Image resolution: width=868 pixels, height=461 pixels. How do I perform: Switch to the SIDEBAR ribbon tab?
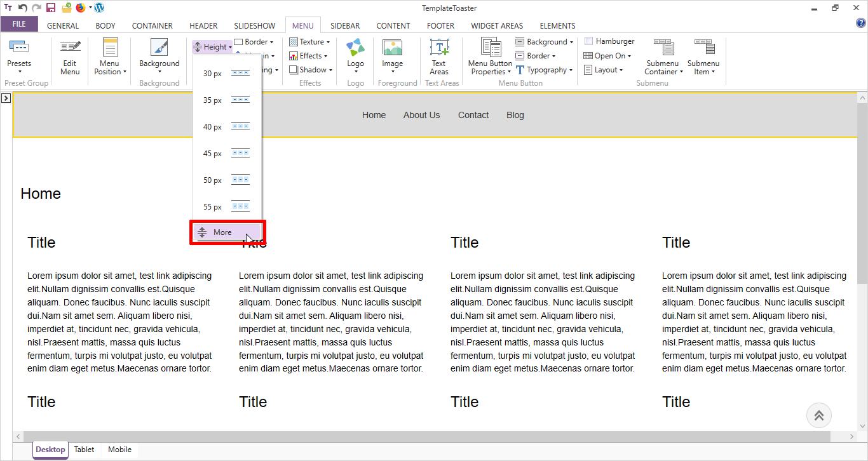click(x=345, y=26)
